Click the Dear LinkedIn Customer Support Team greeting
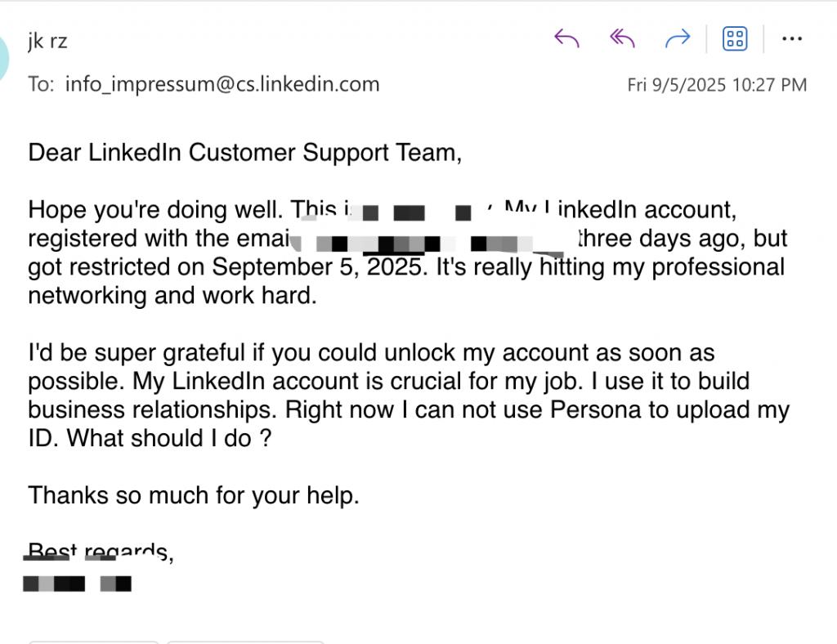Screen dimensions: 837x644 [244, 153]
